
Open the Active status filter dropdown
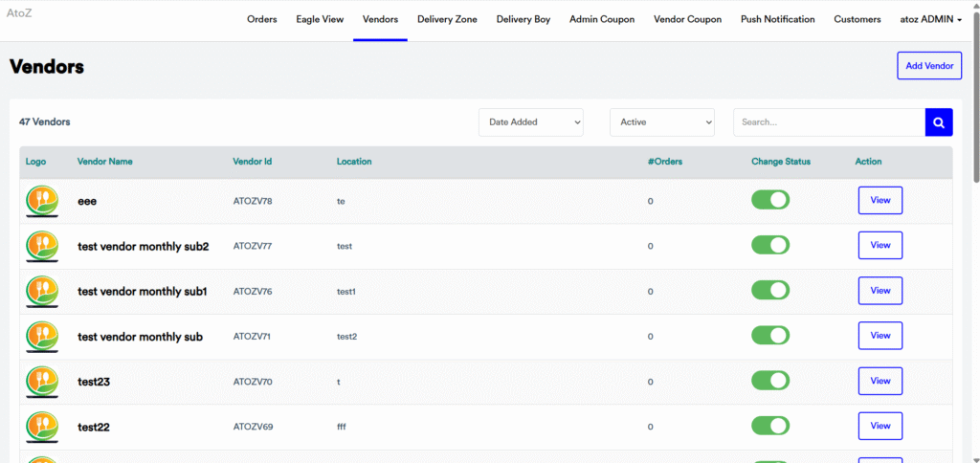pos(662,122)
